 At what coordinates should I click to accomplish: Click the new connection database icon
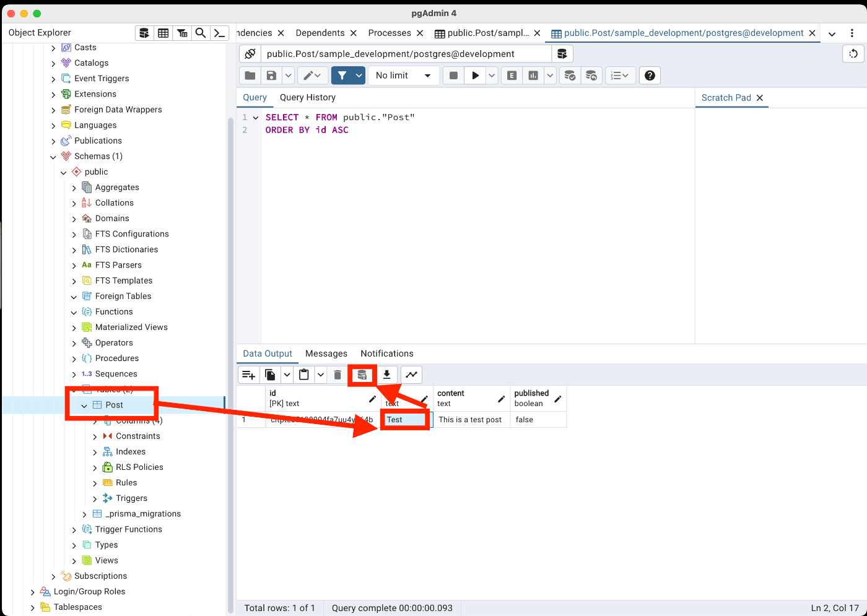[562, 54]
